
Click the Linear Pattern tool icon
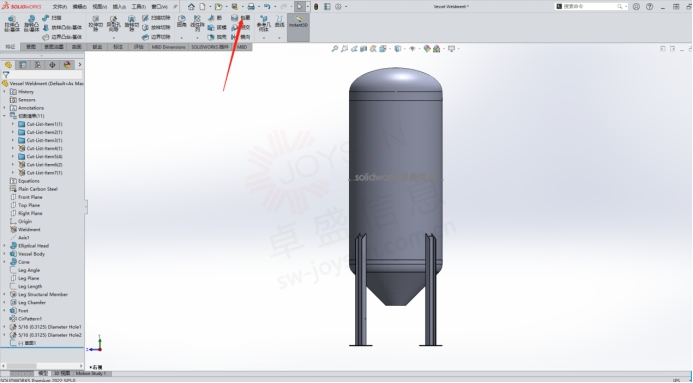(x=197, y=22)
